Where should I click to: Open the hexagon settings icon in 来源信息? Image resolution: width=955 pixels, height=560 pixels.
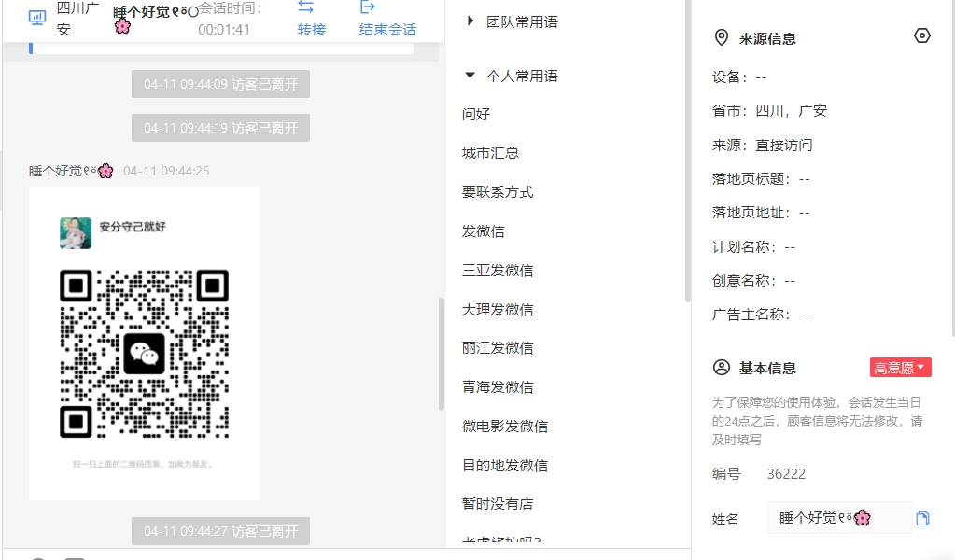pos(922,35)
